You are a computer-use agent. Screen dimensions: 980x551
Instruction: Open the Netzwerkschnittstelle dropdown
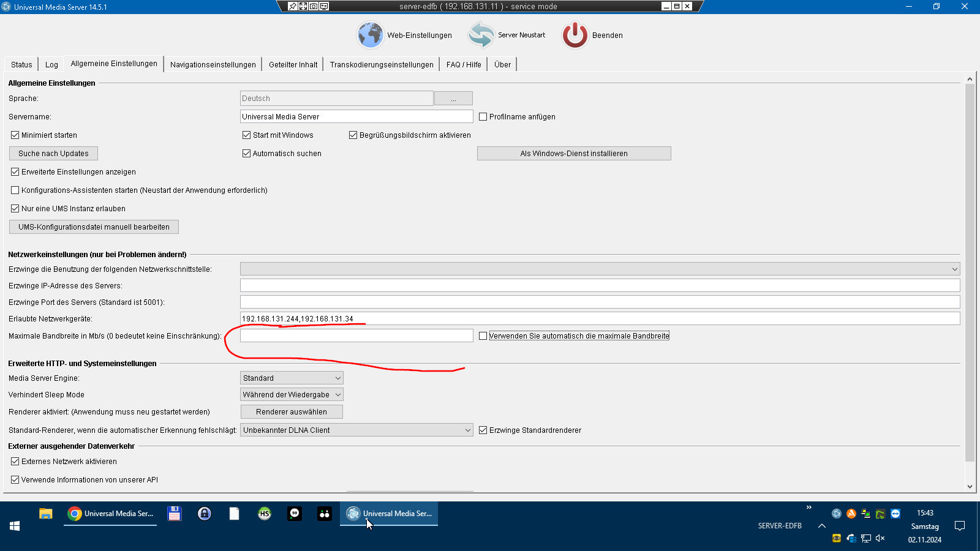coord(600,269)
